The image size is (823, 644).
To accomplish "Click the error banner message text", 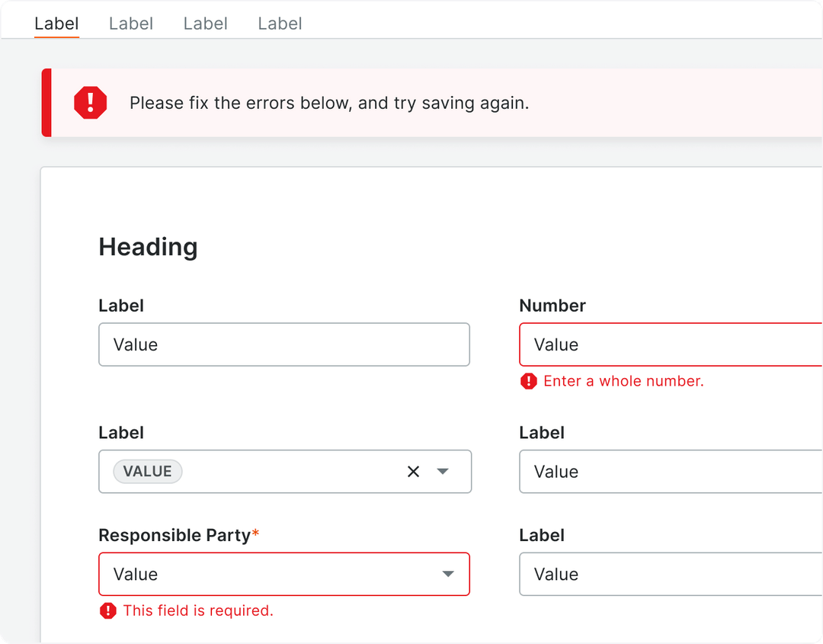I will coord(329,102).
